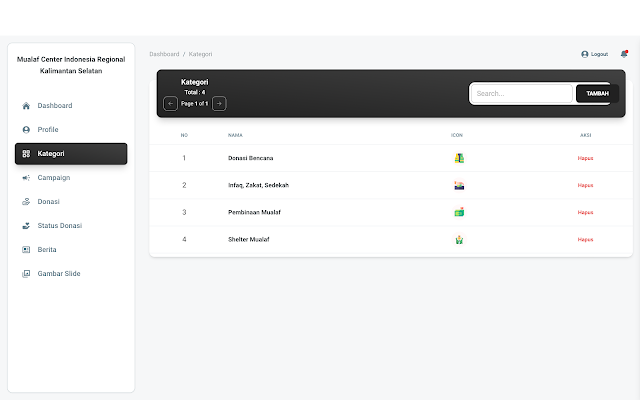This screenshot has height=400, width=640.
Task: Click the Logout user avatar icon
Action: (584, 54)
